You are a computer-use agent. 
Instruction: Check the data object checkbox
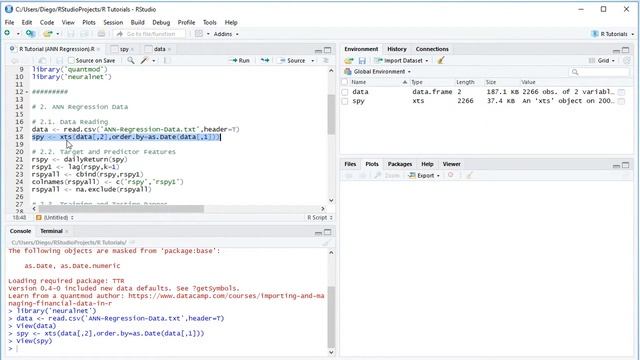click(345, 92)
